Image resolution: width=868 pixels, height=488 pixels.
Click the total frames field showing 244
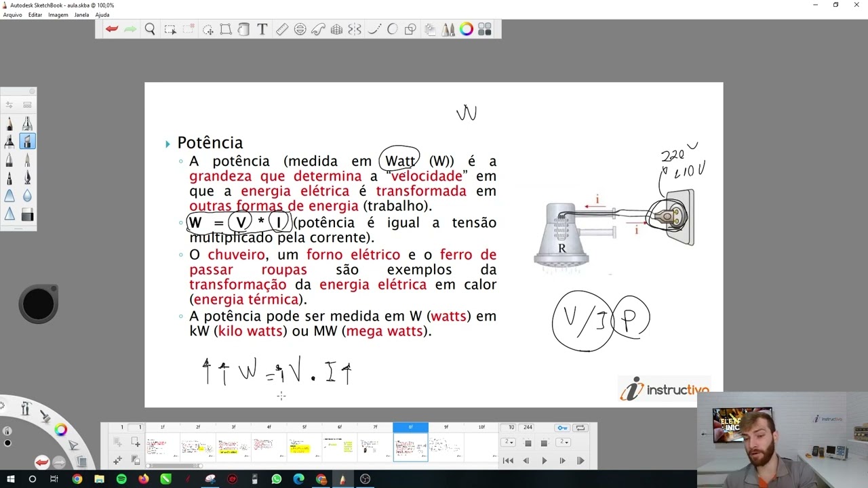(528, 428)
